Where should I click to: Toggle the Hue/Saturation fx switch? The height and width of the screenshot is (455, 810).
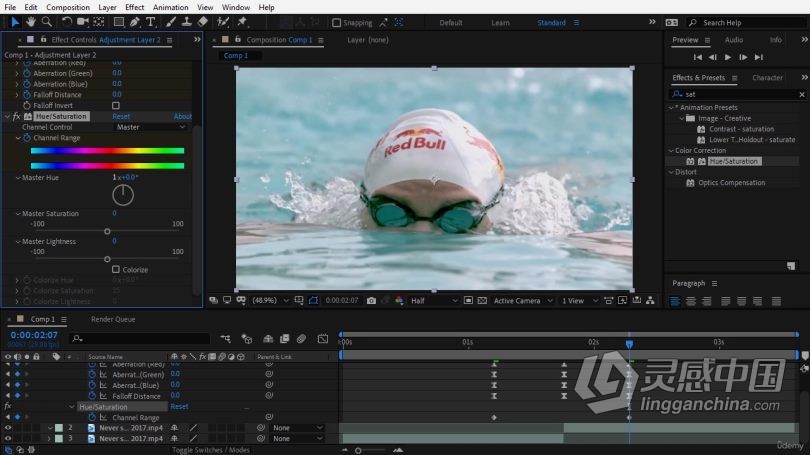[x=17, y=116]
